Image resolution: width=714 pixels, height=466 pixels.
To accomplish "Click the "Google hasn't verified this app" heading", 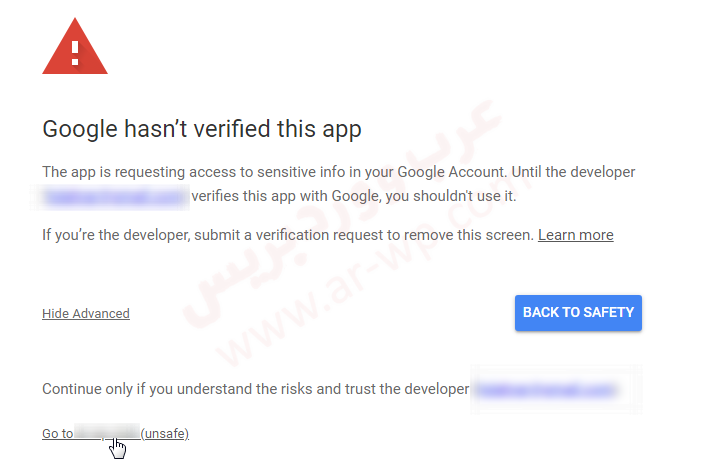I will 201,129.
